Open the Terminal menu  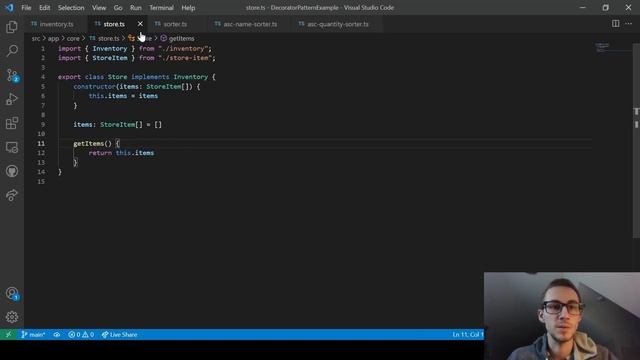[161, 8]
